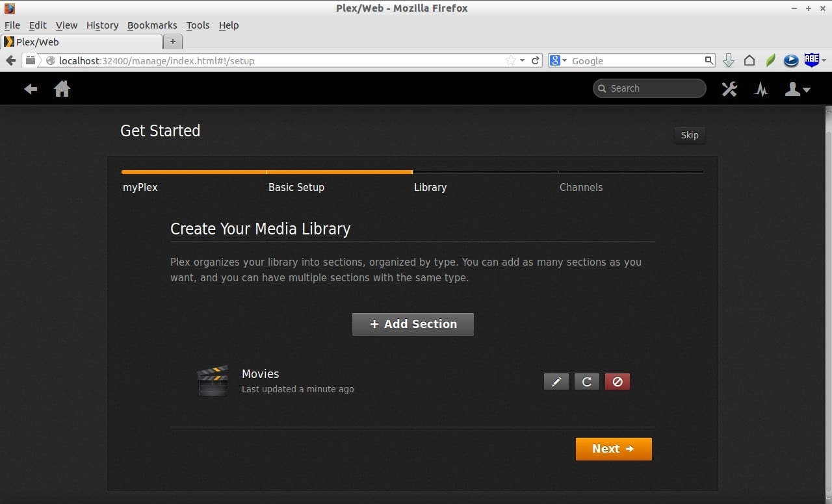Open the Firefox Edit menu
832x504 pixels.
[38, 25]
